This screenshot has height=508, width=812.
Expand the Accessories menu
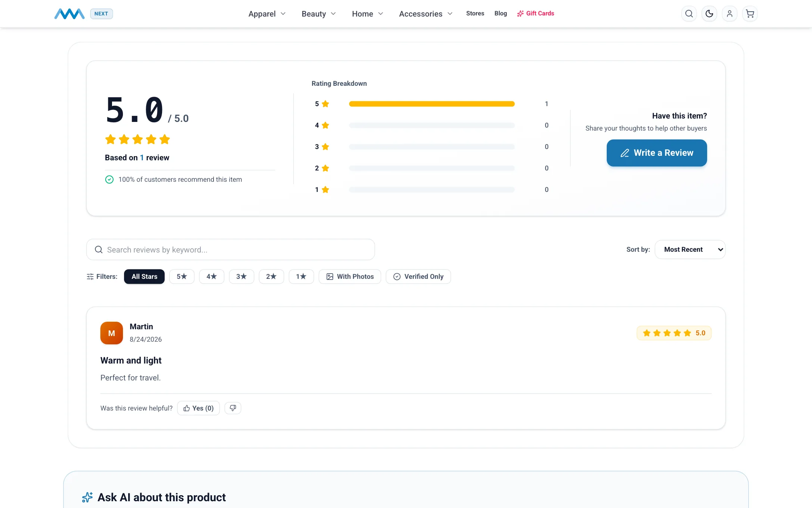tap(426, 14)
